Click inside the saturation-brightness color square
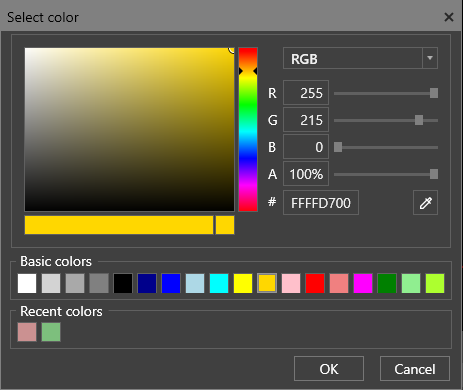 click(129, 129)
